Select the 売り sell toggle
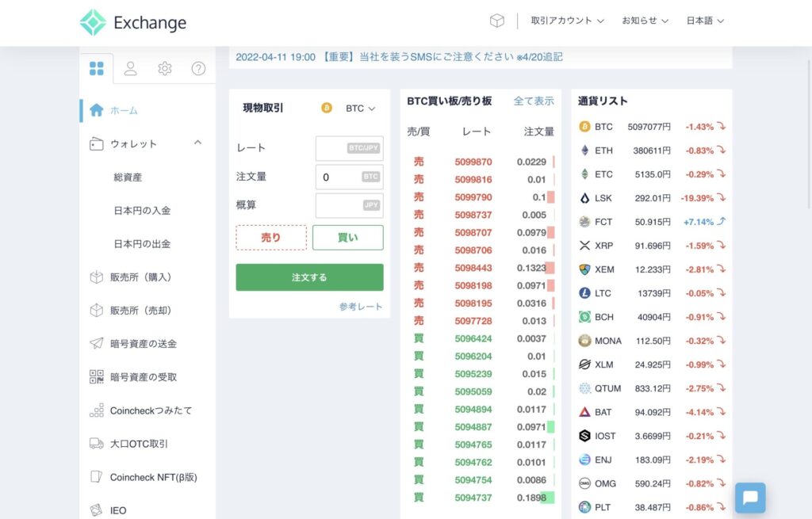The width and height of the screenshot is (812, 519). 271,238
